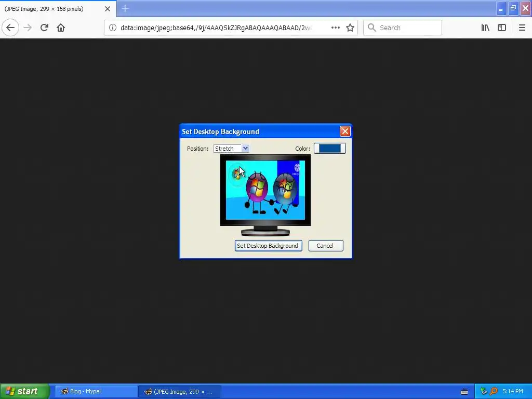Expand the Position dropdown arrow
The height and width of the screenshot is (399, 532).
click(245, 148)
